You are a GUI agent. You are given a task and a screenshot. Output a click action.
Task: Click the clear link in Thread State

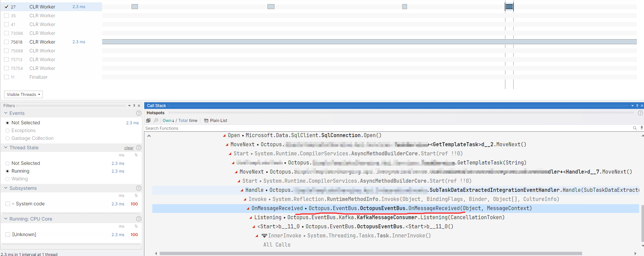pos(129,148)
